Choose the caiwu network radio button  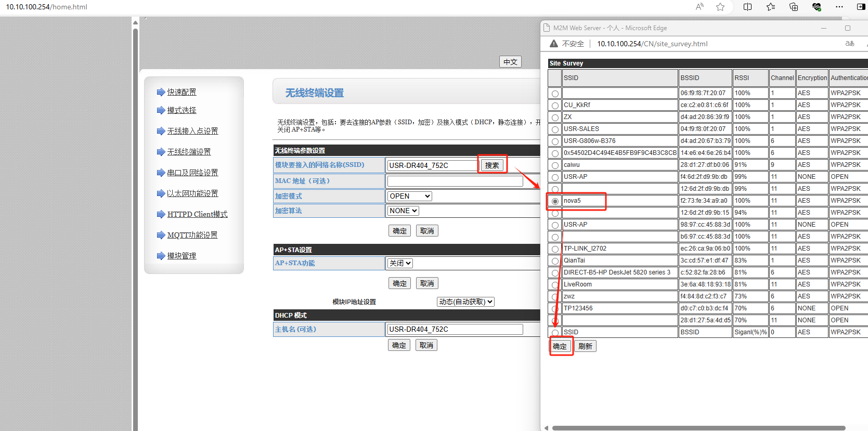555,165
